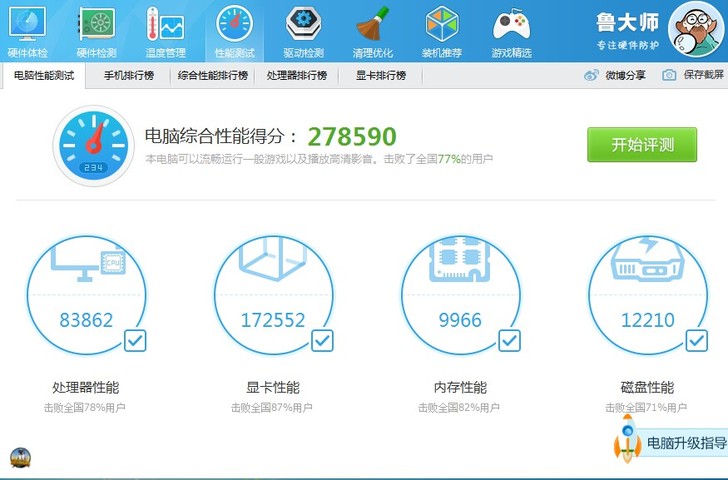Click the total score 278590
This screenshot has width=728, height=480.
click(x=352, y=136)
